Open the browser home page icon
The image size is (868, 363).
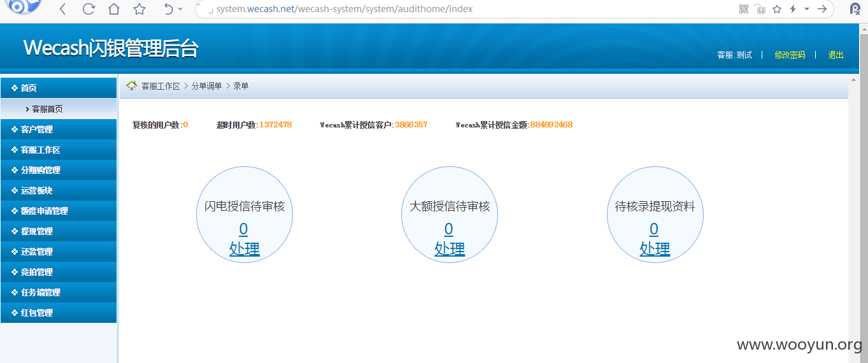tap(114, 9)
